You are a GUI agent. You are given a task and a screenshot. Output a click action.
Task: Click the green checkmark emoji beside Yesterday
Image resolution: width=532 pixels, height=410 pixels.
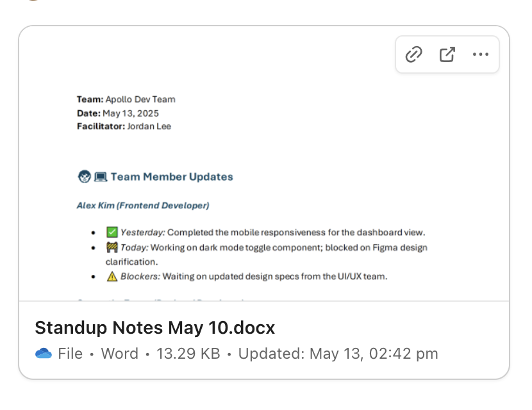[x=112, y=232]
